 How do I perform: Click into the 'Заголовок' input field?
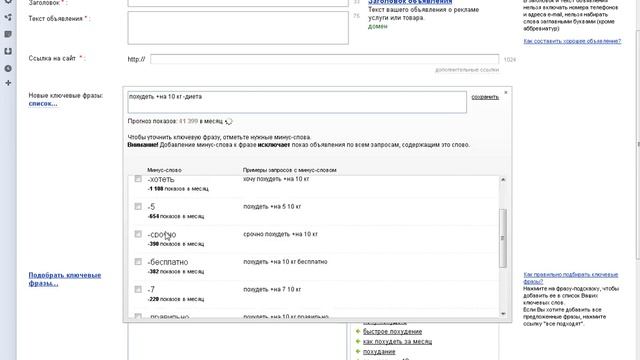pyautogui.click(x=238, y=3)
